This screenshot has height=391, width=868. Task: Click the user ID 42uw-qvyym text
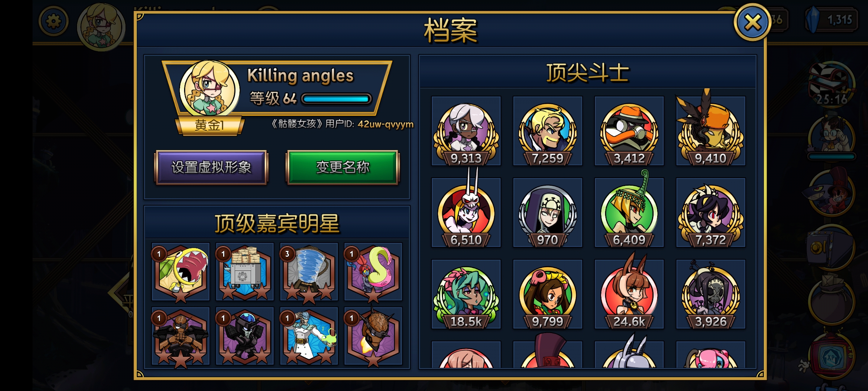click(386, 124)
